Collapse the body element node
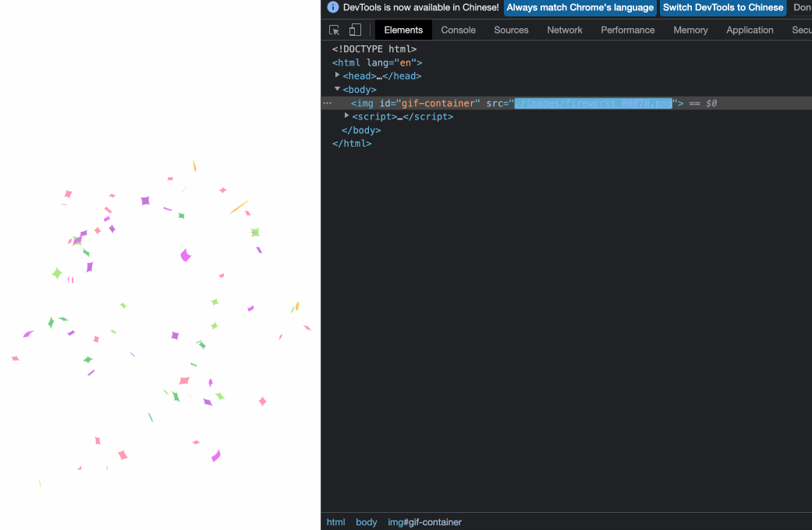The image size is (812, 530). tap(337, 89)
